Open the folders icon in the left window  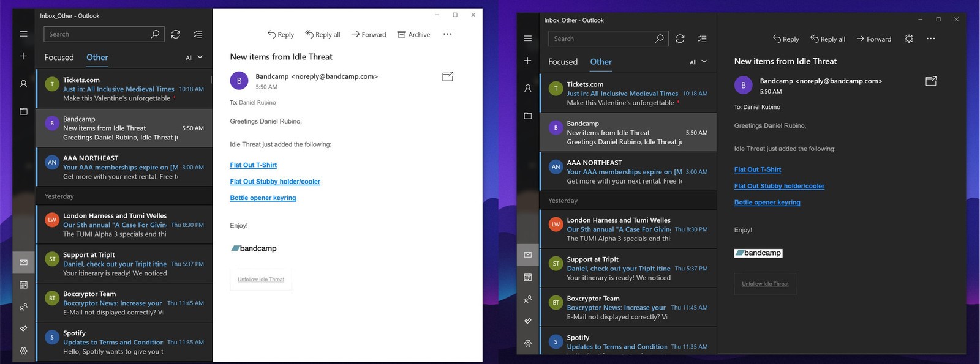click(x=23, y=111)
